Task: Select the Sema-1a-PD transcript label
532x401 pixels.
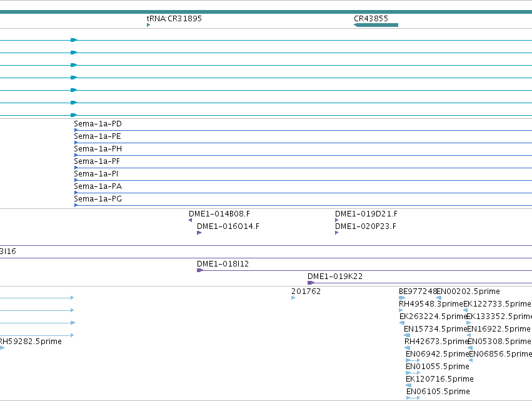Action: tap(98, 124)
